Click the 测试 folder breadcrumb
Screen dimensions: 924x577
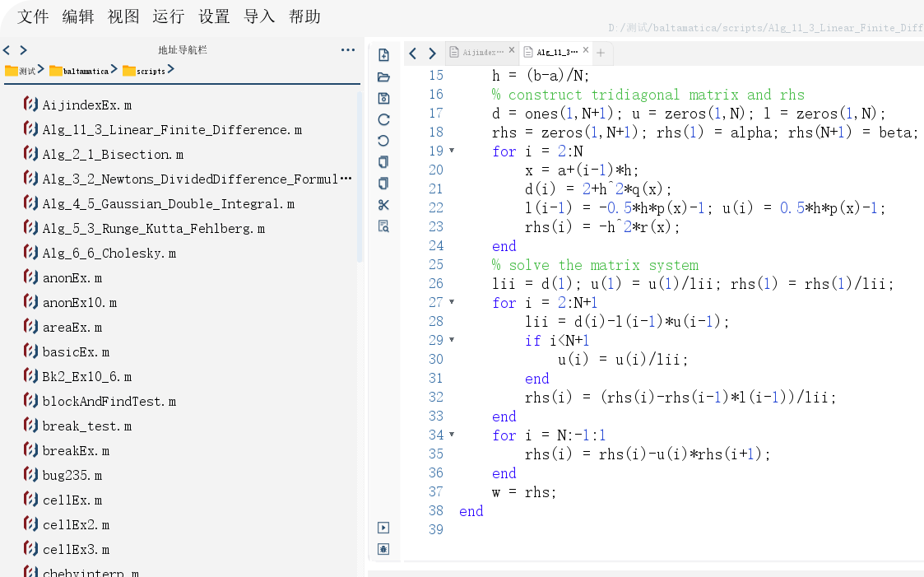tap(20, 71)
